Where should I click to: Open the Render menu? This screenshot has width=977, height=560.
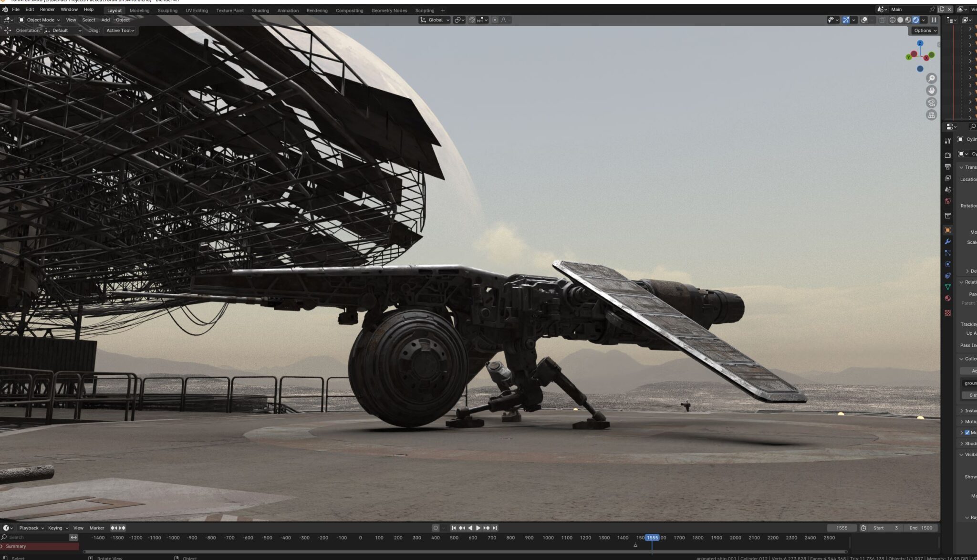[x=47, y=10]
